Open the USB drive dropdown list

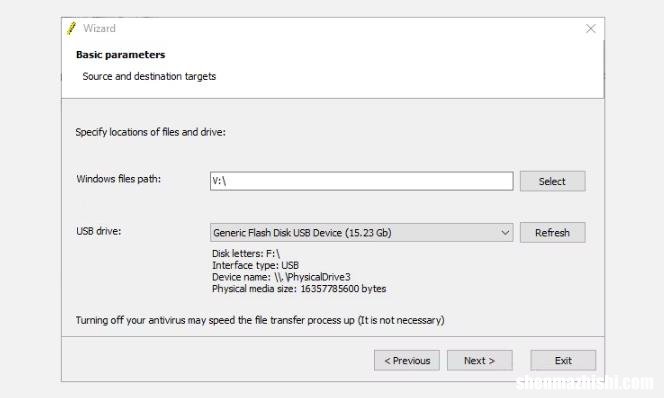point(361,232)
